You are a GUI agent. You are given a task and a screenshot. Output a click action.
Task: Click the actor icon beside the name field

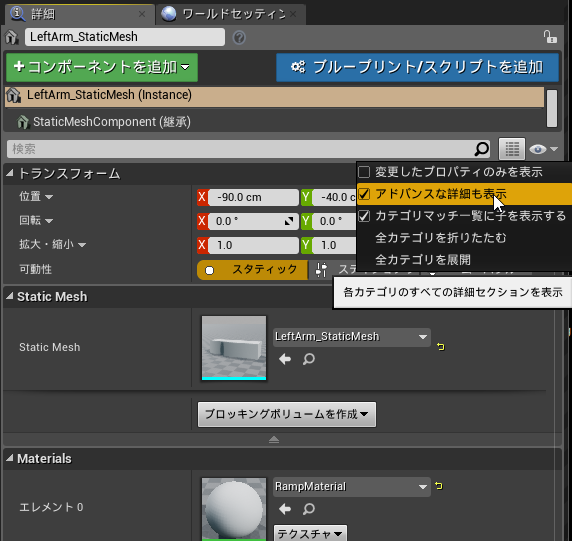coord(12,37)
